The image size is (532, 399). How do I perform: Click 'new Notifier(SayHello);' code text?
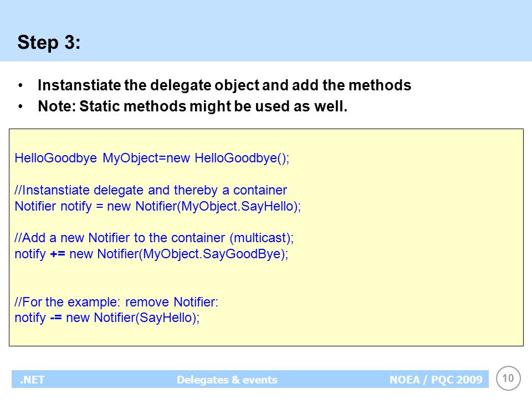[x=132, y=318]
